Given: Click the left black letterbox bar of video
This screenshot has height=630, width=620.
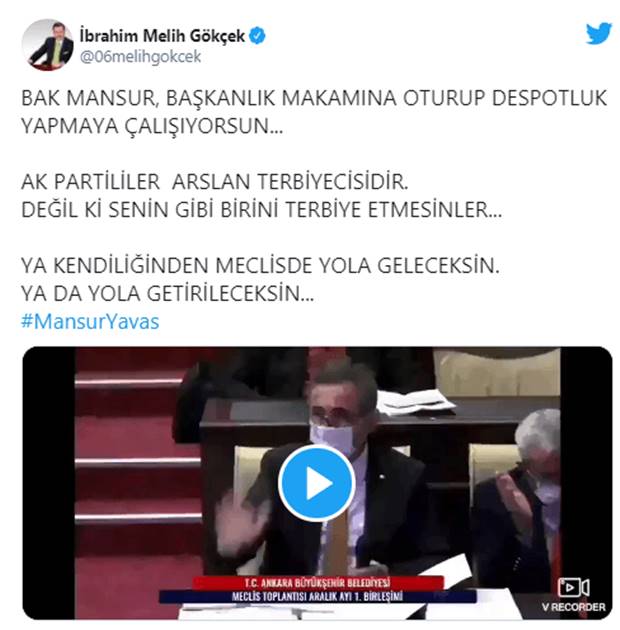Looking at the screenshot, I should point(49,483).
